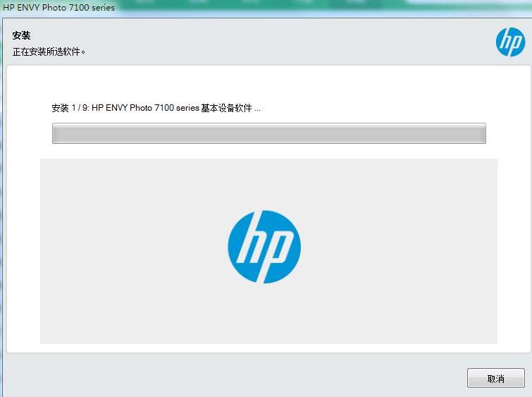Click the HP ENVY Photo 7100 series window title
Viewport: 532px width, 397px height.
point(58,8)
